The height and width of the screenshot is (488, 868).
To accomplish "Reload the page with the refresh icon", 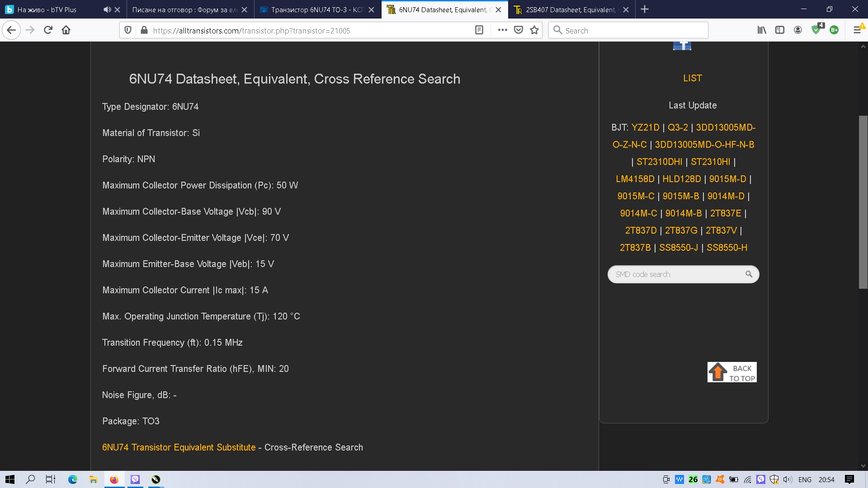I will coord(48,30).
